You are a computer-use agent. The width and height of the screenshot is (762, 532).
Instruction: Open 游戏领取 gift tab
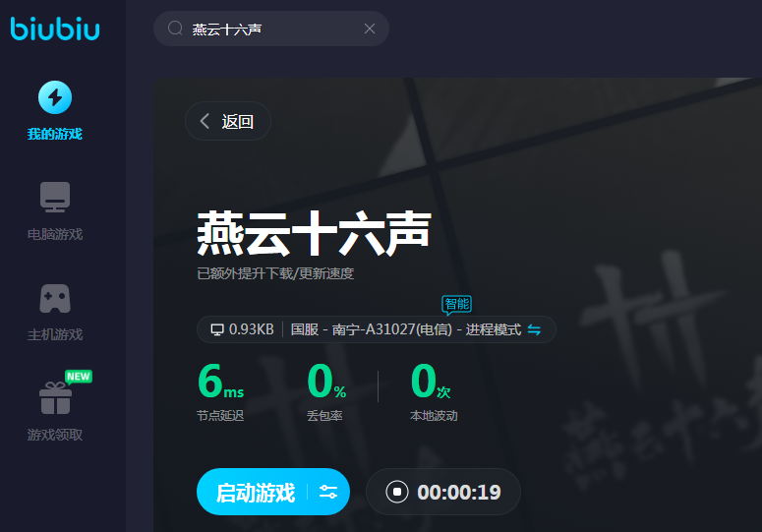[x=55, y=412]
